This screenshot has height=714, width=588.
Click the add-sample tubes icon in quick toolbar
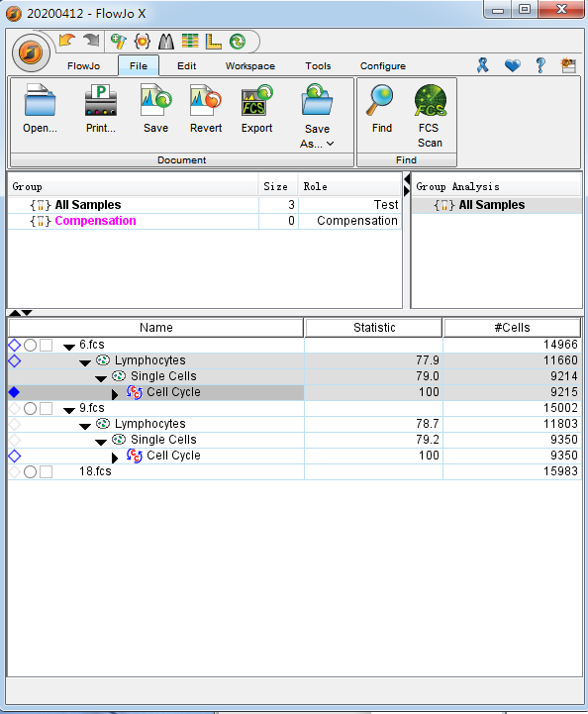click(118, 42)
